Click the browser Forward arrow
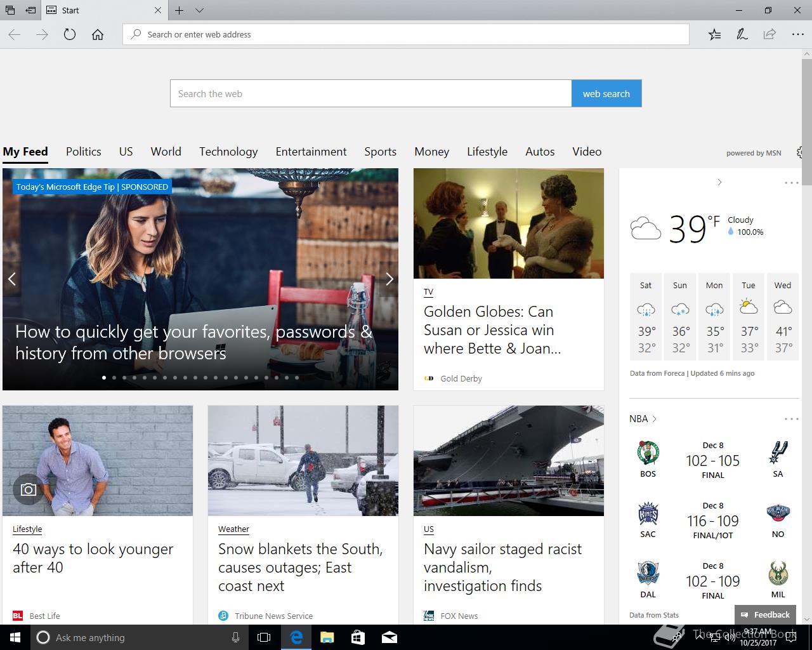 (42, 34)
